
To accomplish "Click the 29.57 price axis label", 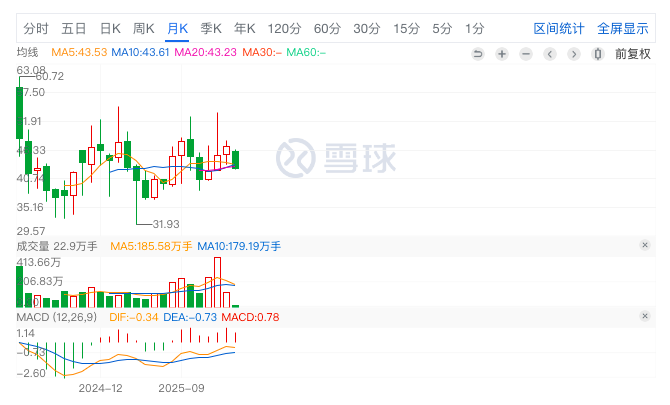I will pyautogui.click(x=30, y=231).
